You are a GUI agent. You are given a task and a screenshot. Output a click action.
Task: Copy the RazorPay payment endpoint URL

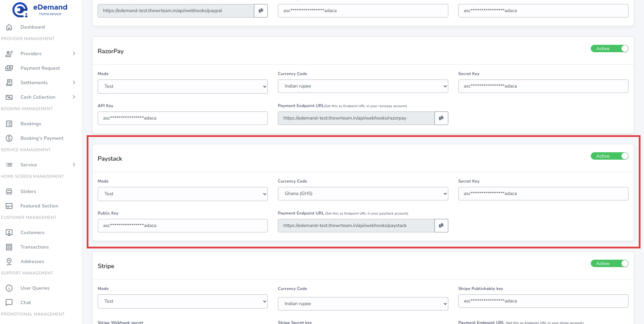[x=441, y=118]
